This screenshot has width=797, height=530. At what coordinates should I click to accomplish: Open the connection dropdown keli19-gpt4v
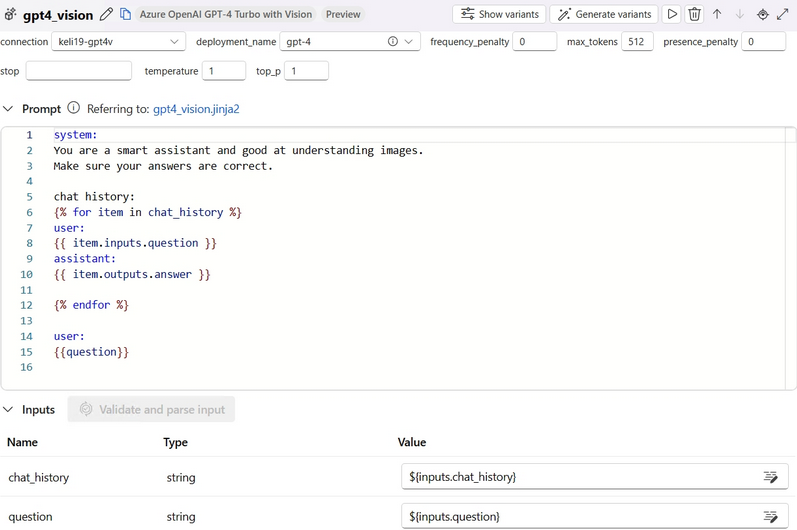coord(118,42)
